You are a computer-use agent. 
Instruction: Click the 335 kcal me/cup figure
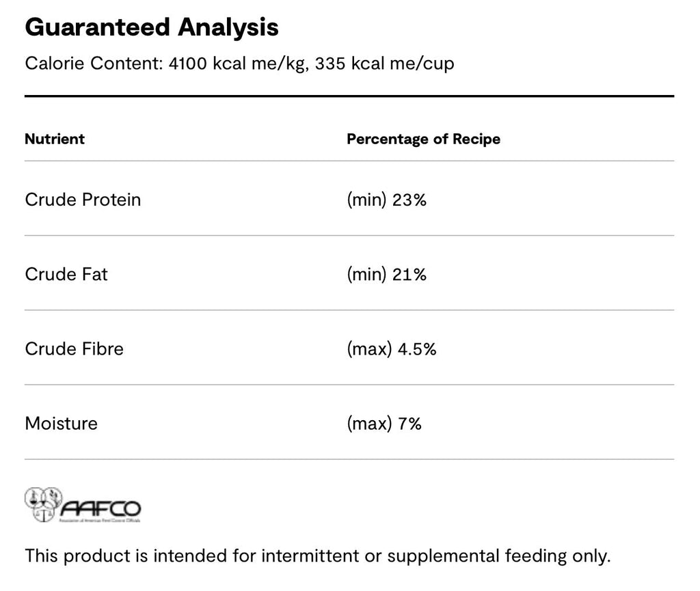(x=384, y=64)
